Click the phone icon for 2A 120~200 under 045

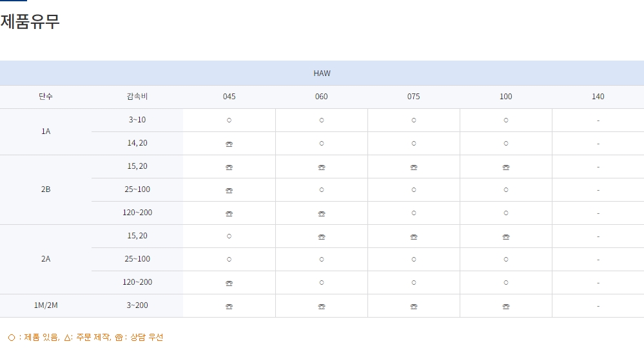[229, 283]
